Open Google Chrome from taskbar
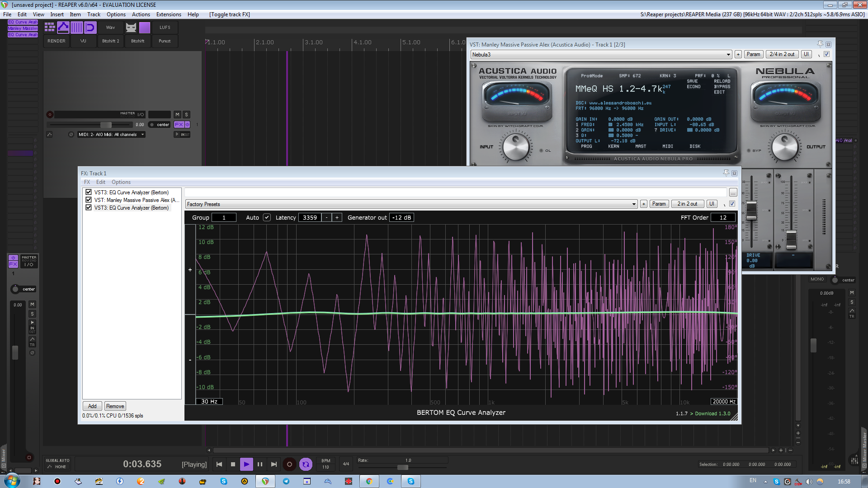 [x=369, y=481]
